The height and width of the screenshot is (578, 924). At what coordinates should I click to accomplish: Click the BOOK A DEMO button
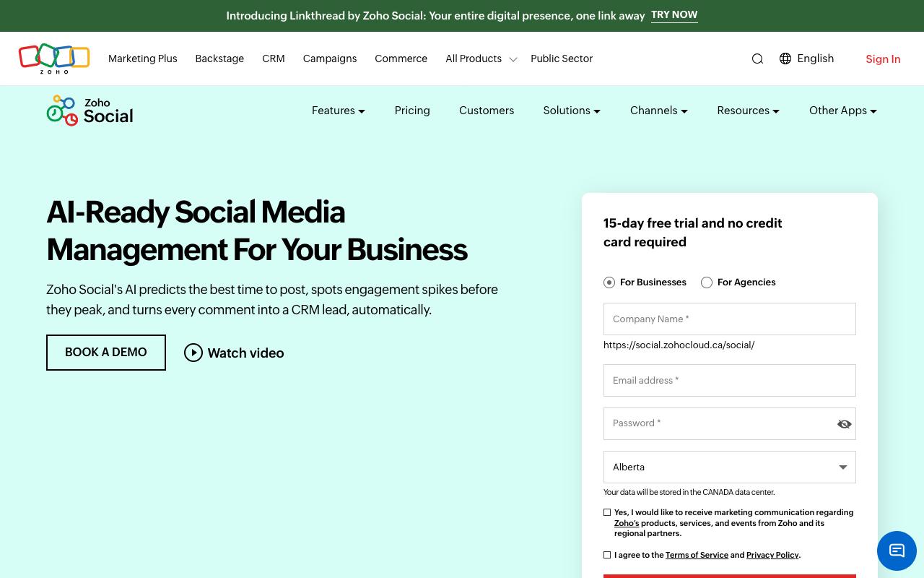(x=106, y=353)
